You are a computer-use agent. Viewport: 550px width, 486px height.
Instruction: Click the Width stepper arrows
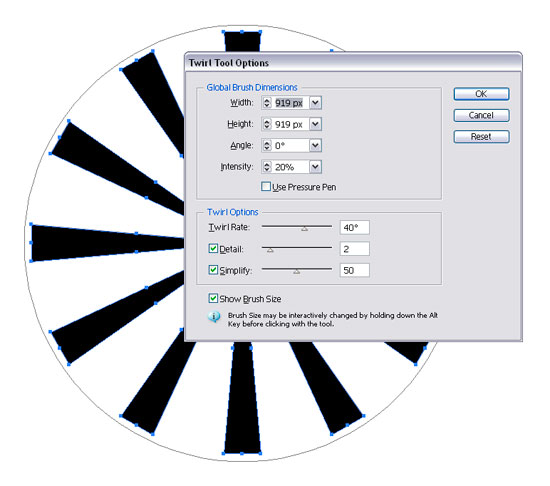pos(267,103)
